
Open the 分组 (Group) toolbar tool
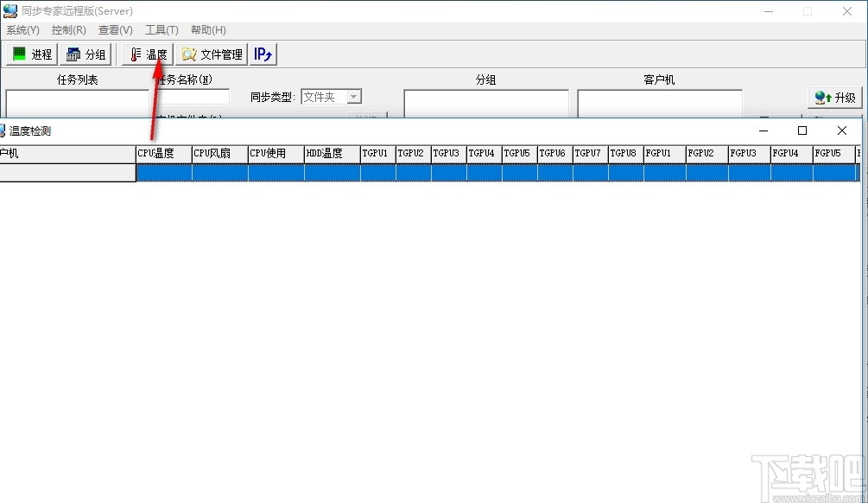coord(86,54)
